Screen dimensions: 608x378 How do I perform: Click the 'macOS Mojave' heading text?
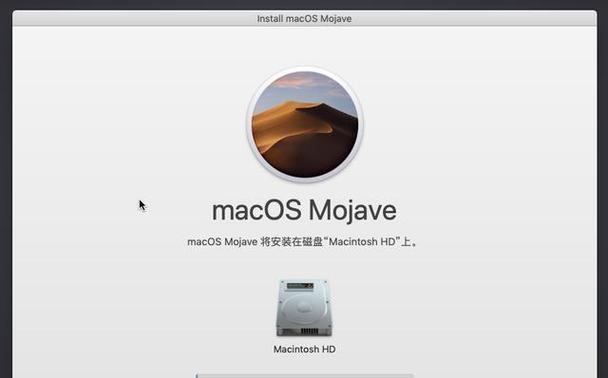[x=304, y=211]
